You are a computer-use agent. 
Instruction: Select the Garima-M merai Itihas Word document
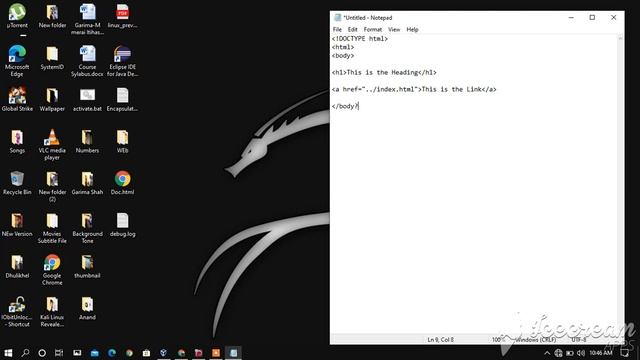[87, 19]
